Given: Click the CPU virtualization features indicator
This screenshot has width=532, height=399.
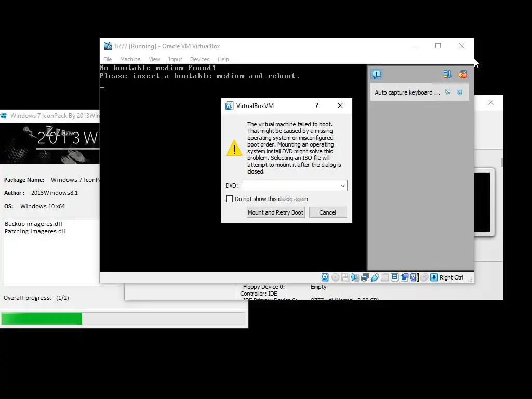Looking at the screenshot, I should click(414, 277).
